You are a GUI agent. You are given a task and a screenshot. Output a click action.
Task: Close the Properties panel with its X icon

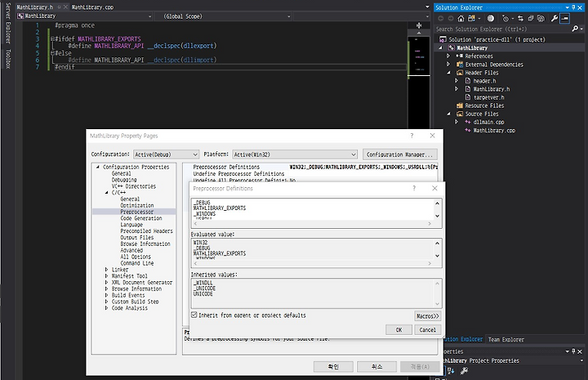(580, 351)
